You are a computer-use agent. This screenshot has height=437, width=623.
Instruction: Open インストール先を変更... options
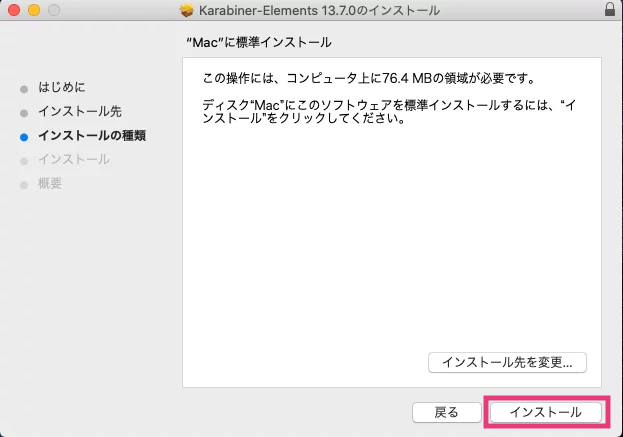pyautogui.click(x=507, y=362)
